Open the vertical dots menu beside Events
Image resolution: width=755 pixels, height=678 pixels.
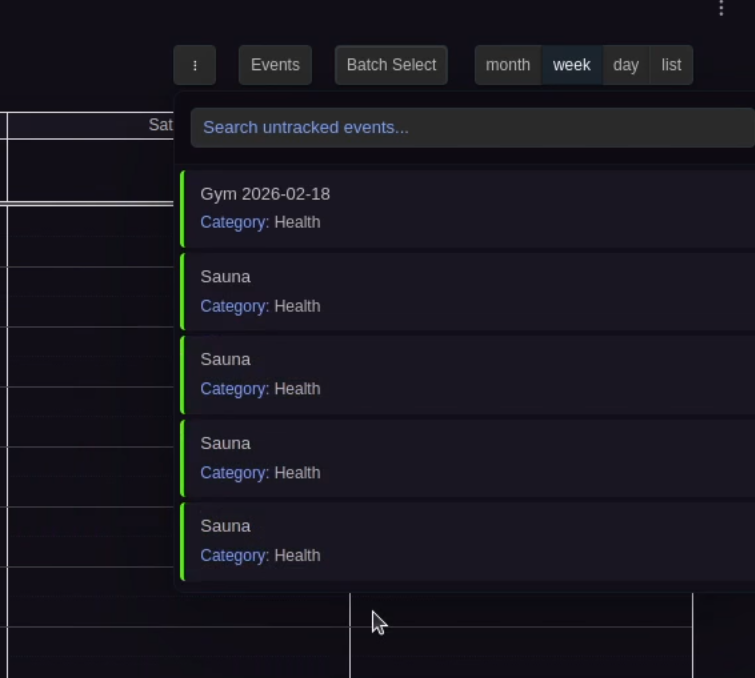click(195, 65)
